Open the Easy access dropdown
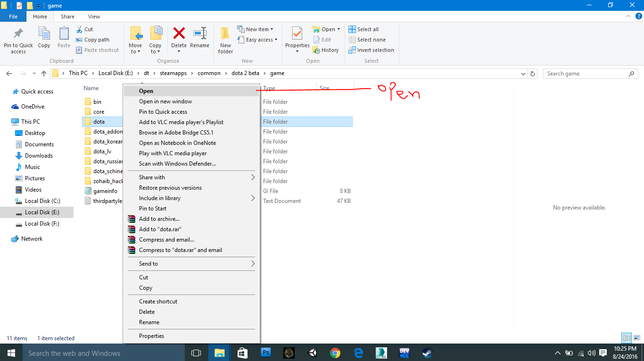644x361 pixels. click(257, 40)
